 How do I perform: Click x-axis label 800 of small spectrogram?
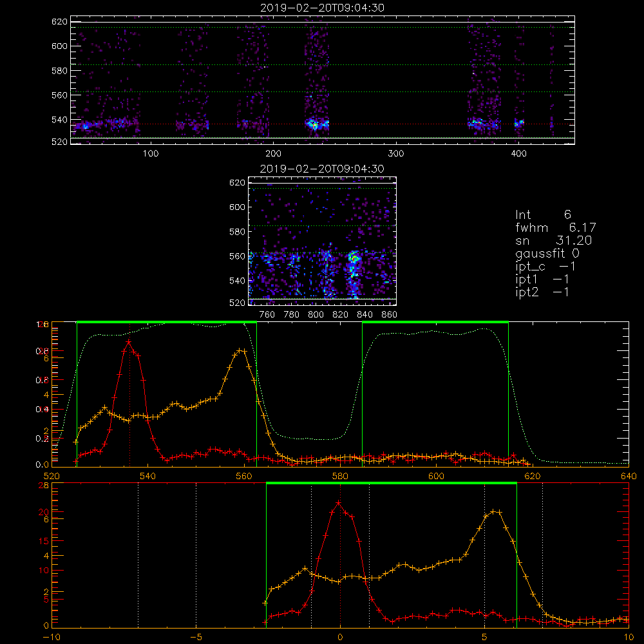[316, 315]
